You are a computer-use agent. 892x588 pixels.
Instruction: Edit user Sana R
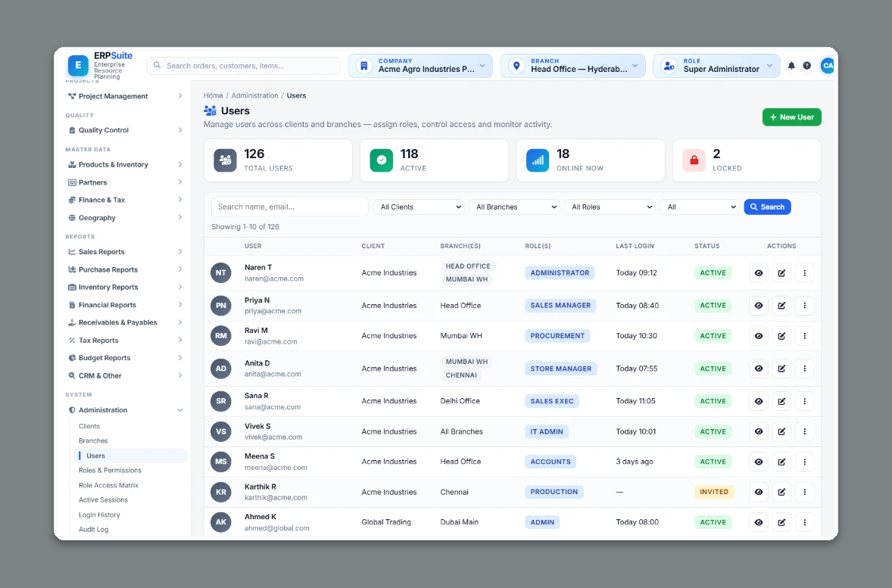pos(781,401)
